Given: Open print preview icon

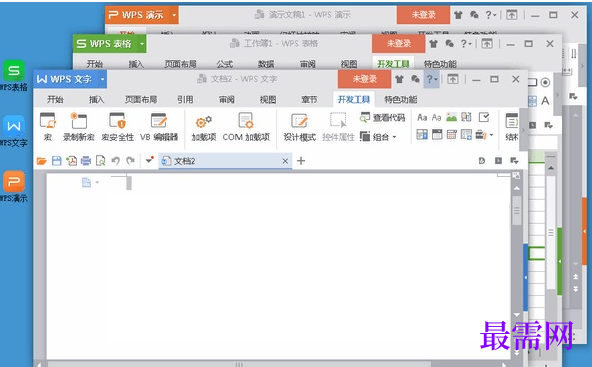Looking at the screenshot, I should 101,161.
